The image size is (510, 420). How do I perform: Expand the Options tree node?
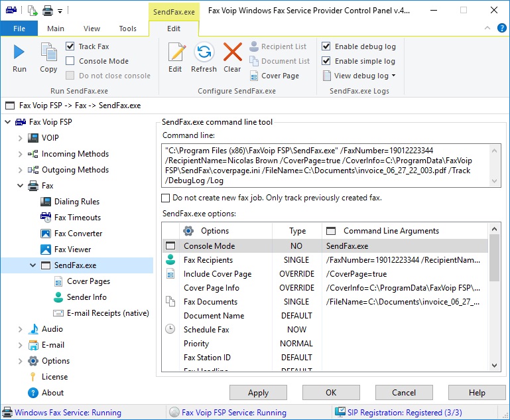tap(20, 361)
